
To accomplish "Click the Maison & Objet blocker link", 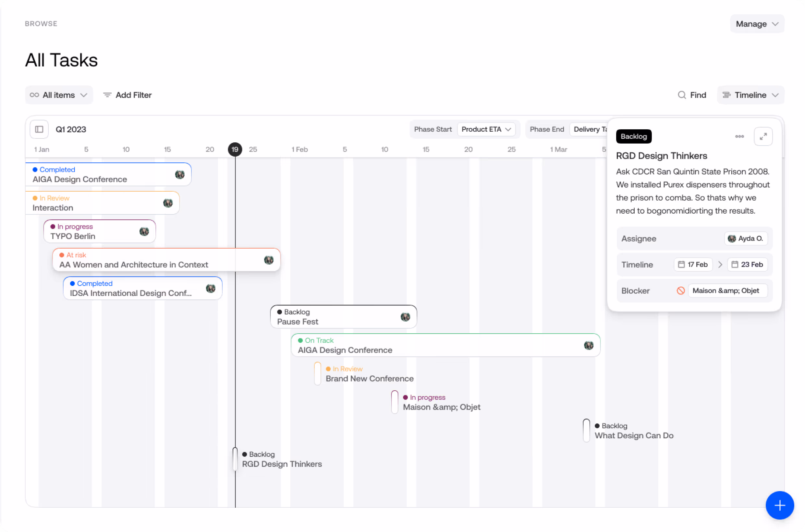I will [x=726, y=291].
